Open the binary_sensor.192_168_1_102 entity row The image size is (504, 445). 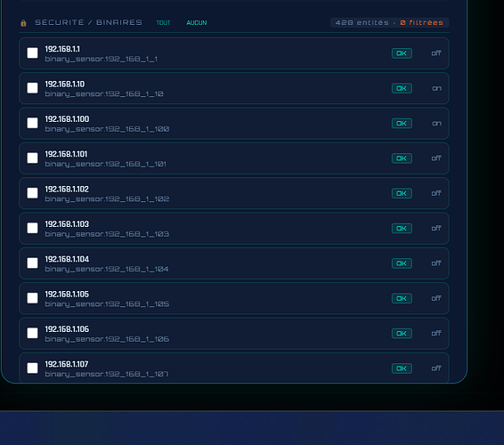coord(234,193)
